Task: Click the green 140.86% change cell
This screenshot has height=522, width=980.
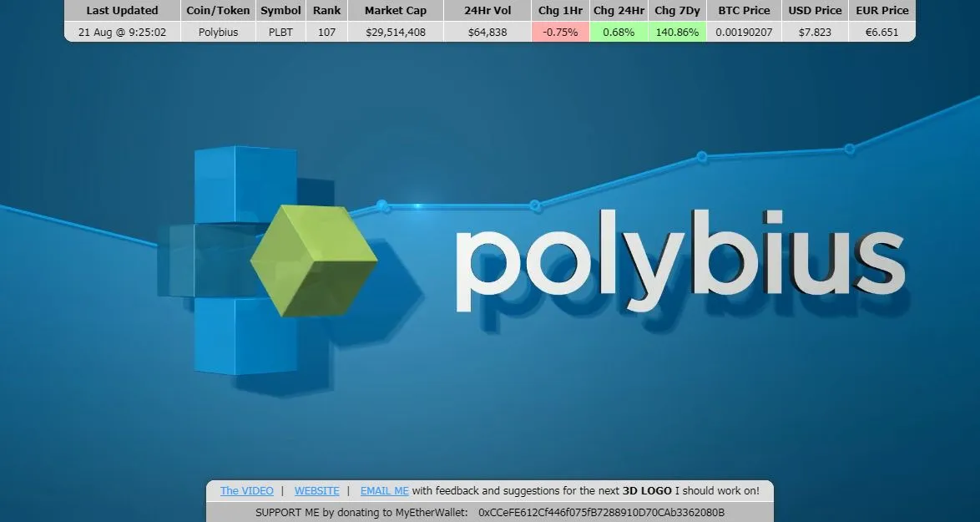Action: tap(678, 32)
